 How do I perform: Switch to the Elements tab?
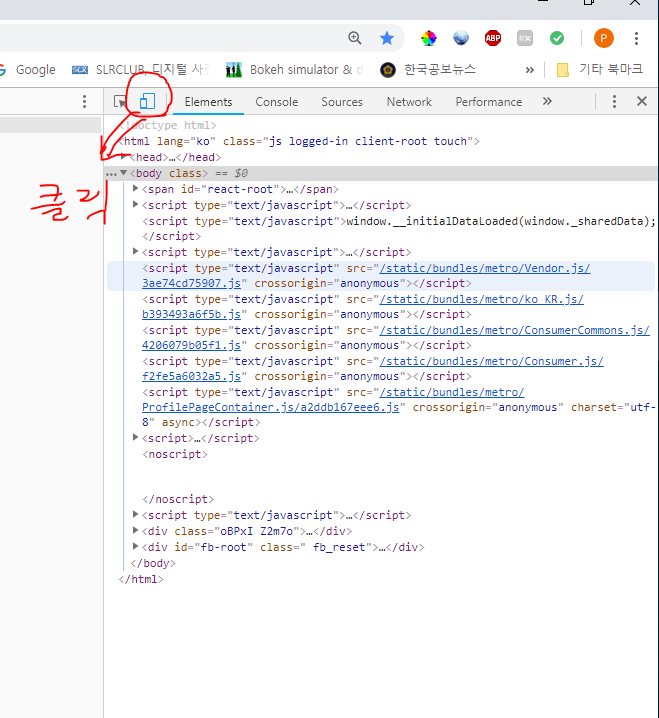[x=208, y=102]
